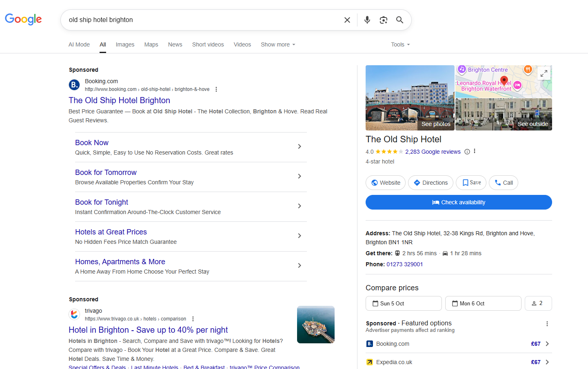Pick the Sun 5 Oct check-in date
Screen dimensions: 588x369
pyautogui.click(x=403, y=303)
